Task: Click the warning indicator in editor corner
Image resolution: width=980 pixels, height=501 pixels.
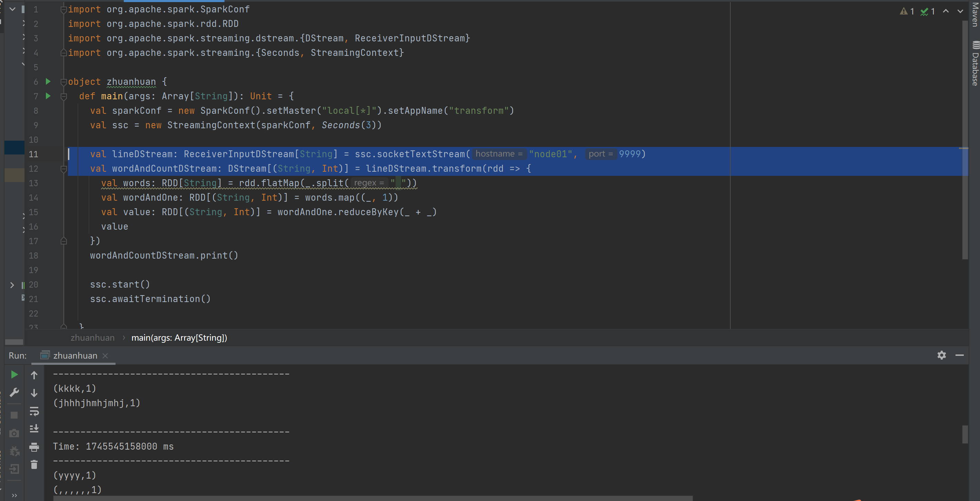Action: pyautogui.click(x=907, y=11)
